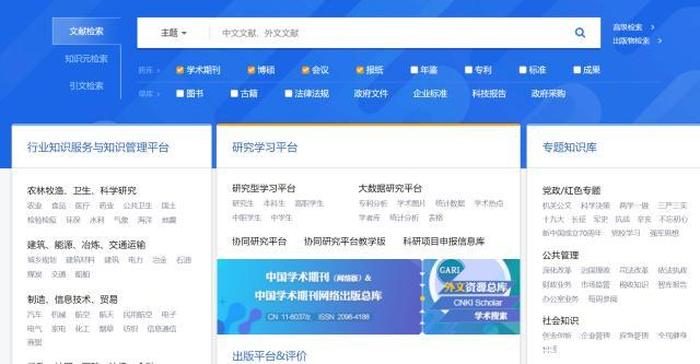700x364 pixels.
Task: Click the 民用航空 industry link
Action: (x=138, y=314)
